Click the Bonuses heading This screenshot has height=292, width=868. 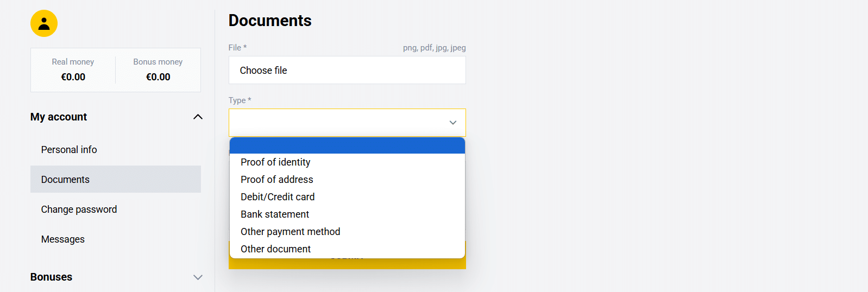coord(51,277)
